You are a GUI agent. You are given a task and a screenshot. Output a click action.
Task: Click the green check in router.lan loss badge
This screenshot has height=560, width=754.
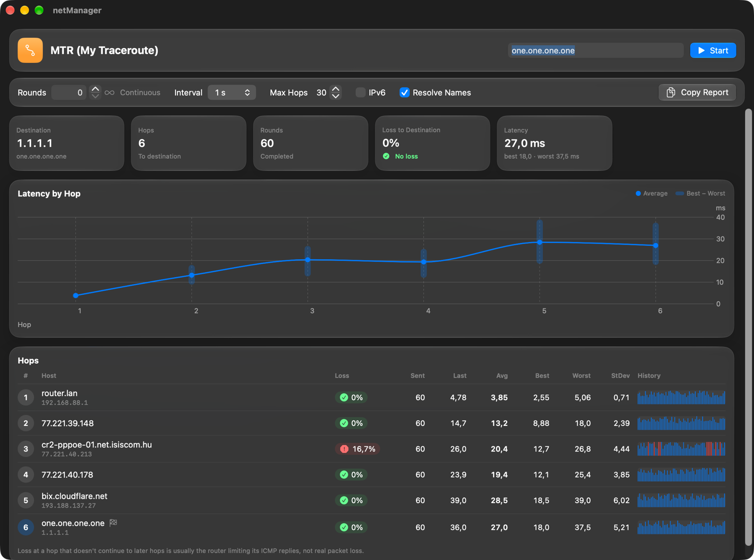344,397
